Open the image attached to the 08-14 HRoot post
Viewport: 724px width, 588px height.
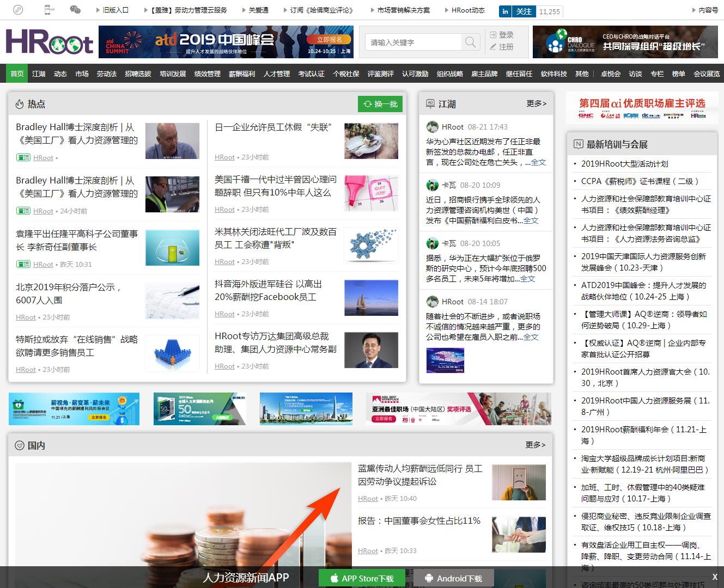445,360
